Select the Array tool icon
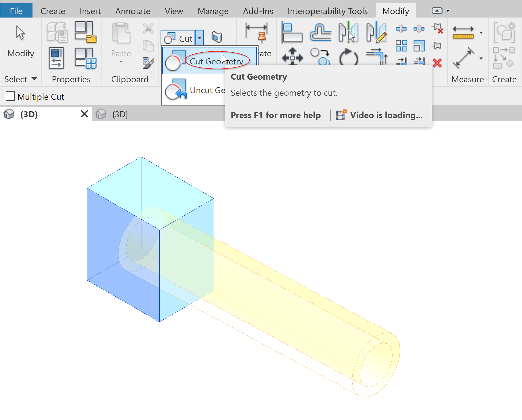 pos(401,45)
